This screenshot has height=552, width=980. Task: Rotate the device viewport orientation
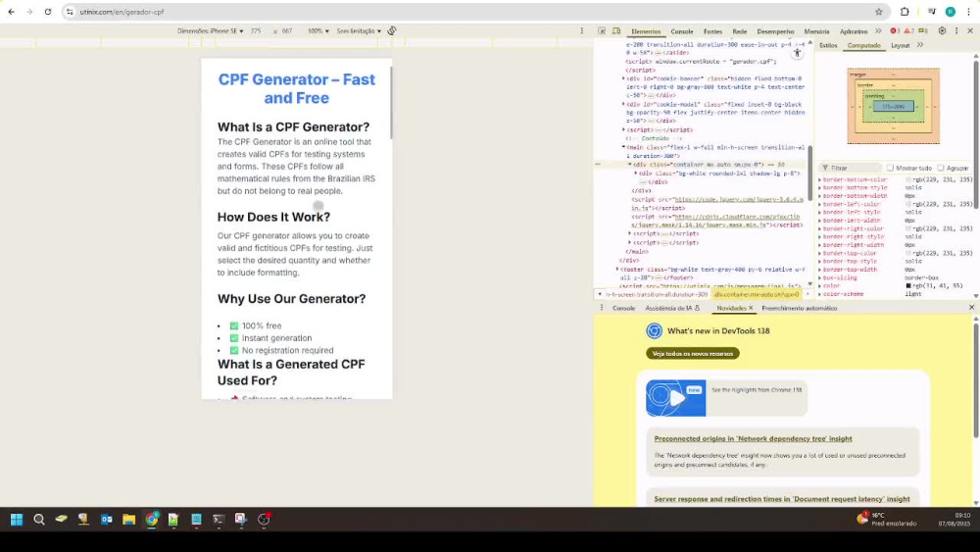(392, 30)
